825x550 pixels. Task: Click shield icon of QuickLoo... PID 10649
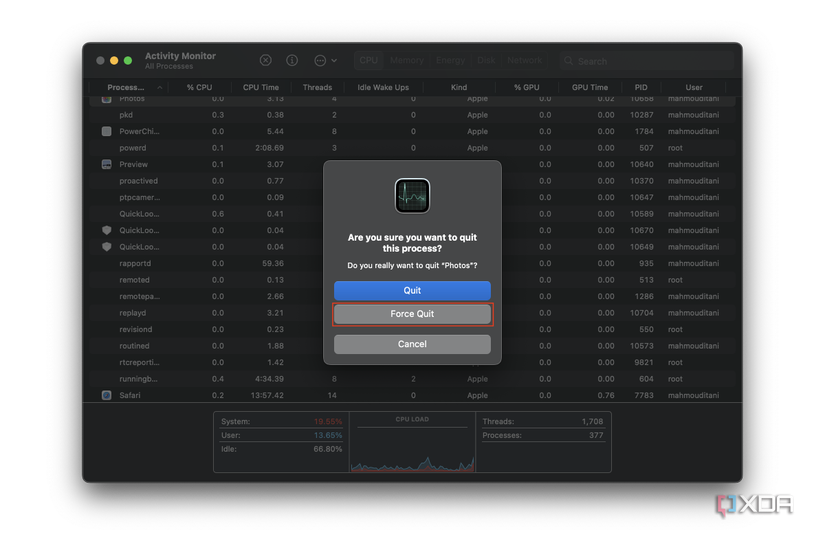click(106, 247)
